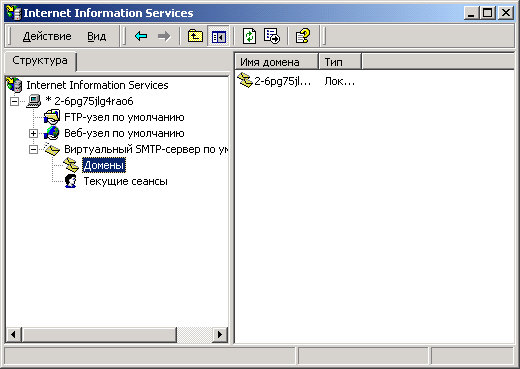Click the Forward arrow toolbar icon
This screenshot has height=369, width=520.
[x=164, y=36]
